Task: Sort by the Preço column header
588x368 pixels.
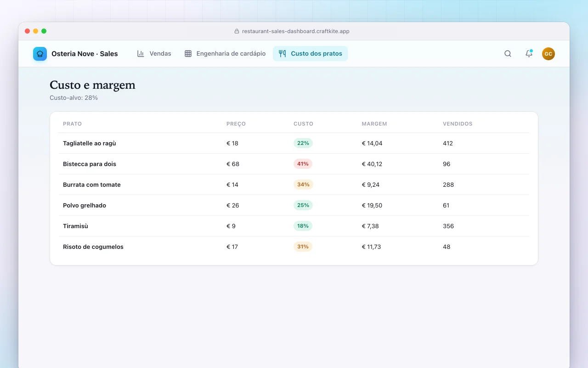Action: (236, 124)
